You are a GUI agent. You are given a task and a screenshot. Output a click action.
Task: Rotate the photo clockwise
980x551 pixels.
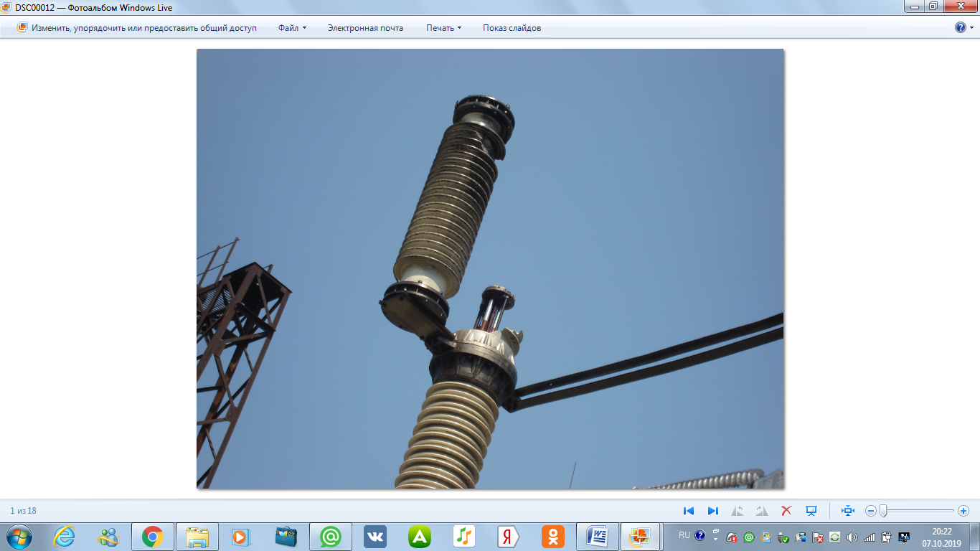[x=762, y=511]
